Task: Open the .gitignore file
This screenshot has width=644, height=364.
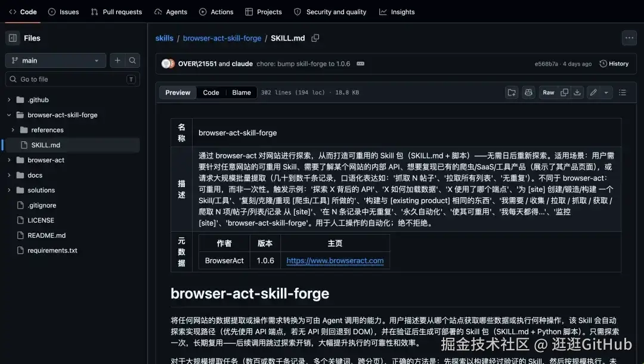Action: [42, 205]
